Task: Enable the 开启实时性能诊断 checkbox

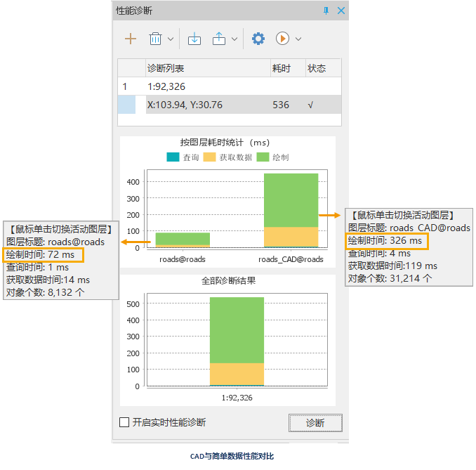Action: [124, 422]
